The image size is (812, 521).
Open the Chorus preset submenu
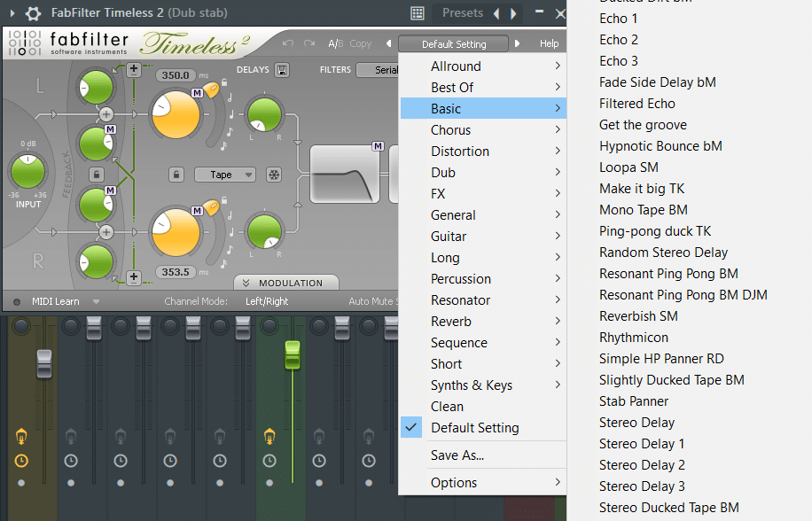pyautogui.click(x=482, y=130)
